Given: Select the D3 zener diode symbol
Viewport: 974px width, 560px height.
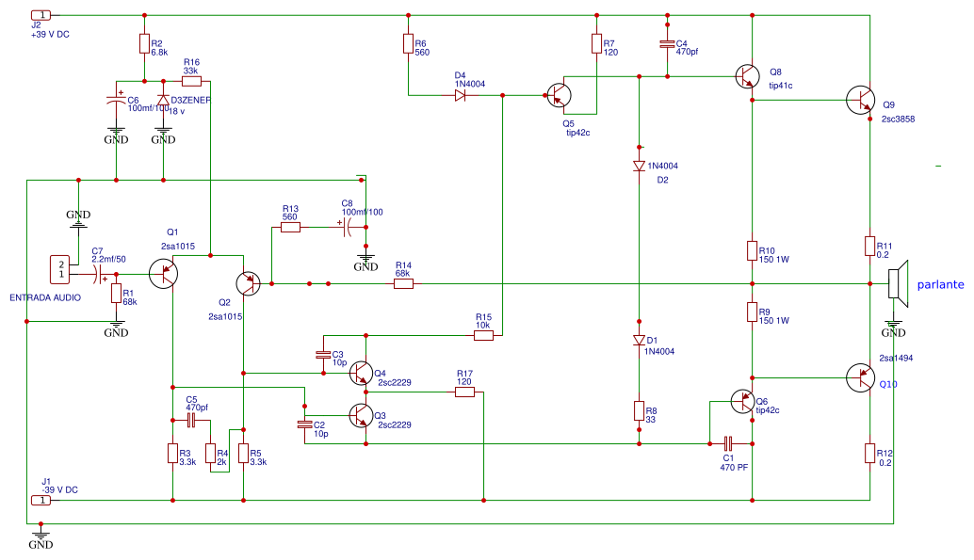Looking at the screenshot, I should tap(163, 101).
